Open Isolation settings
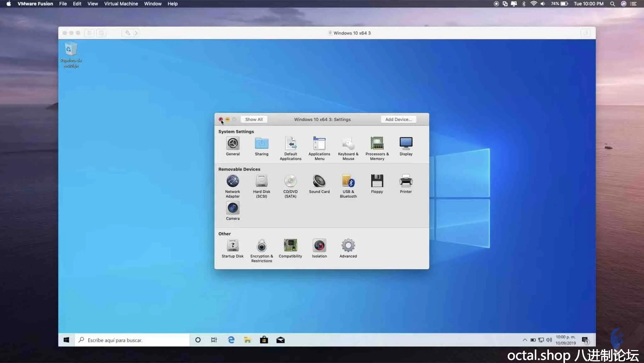The height and width of the screenshot is (363, 644). pyautogui.click(x=319, y=248)
